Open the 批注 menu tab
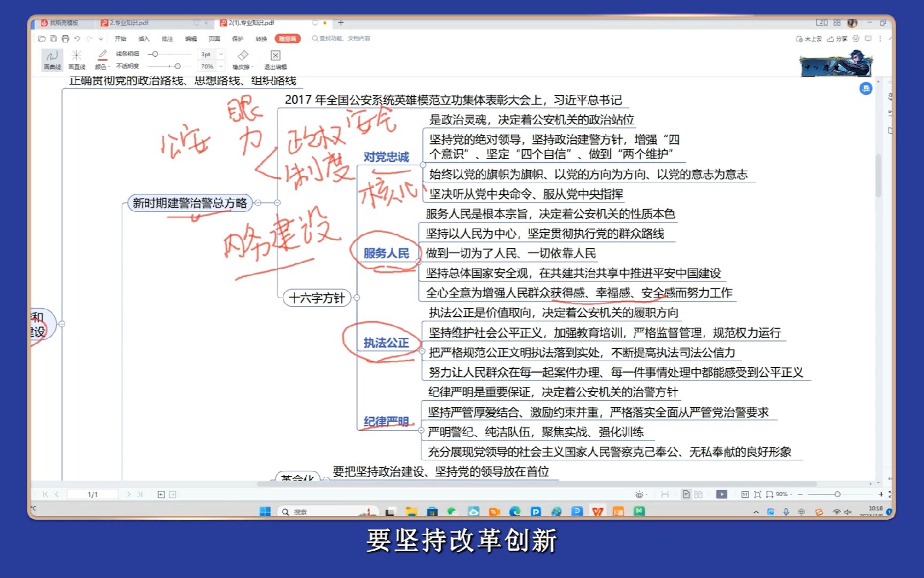The image size is (924, 578). pos(167,39)
